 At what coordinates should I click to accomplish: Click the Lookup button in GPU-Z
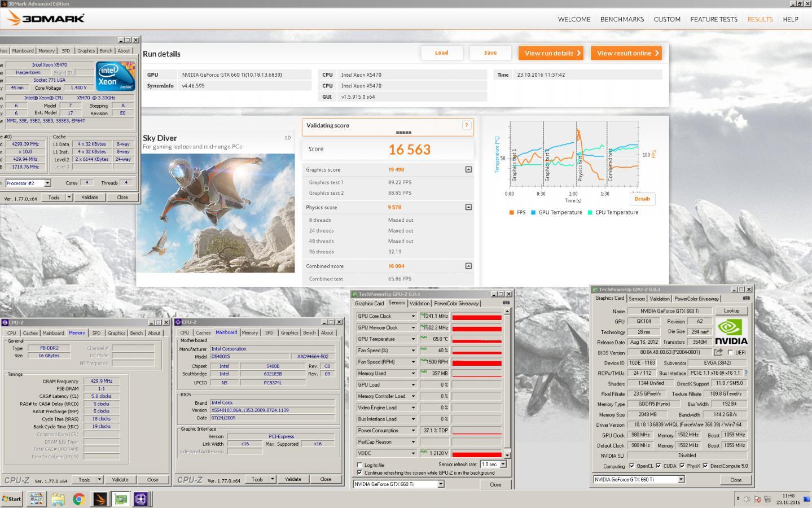[731, 311]
